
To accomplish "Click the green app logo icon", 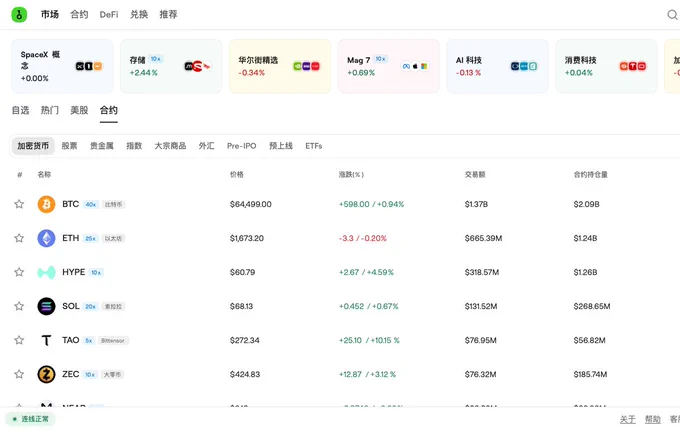I will pos(19,14).
